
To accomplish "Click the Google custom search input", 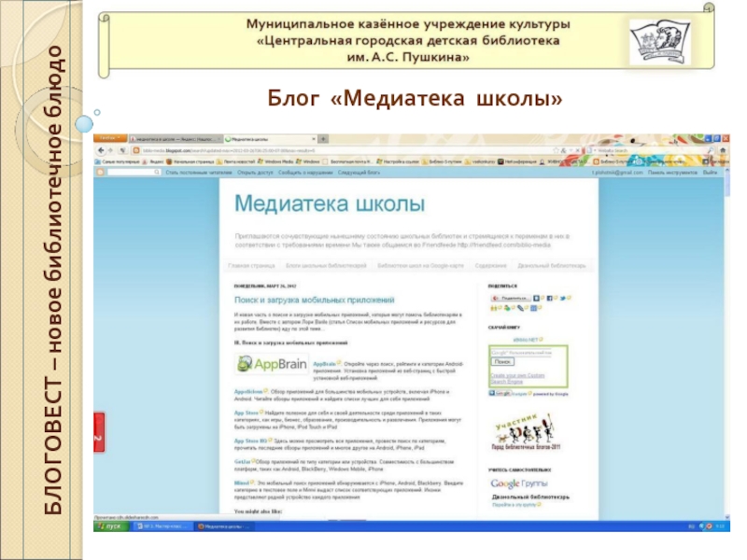I will tap(521, 353).
